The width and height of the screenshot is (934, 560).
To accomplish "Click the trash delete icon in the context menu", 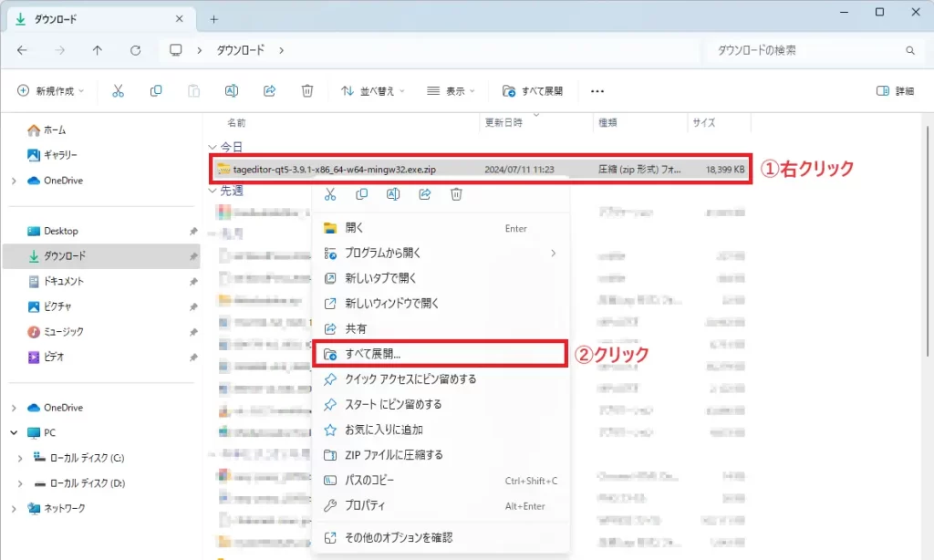I will click(457, 194).
